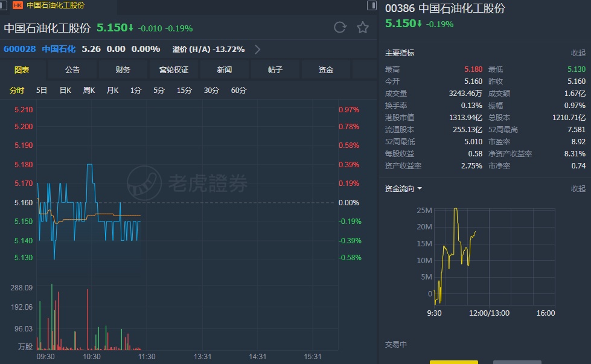Open the 财务 tab
Image resolution: width=591 pixels, height=364 pixels.
coord(123,69)
